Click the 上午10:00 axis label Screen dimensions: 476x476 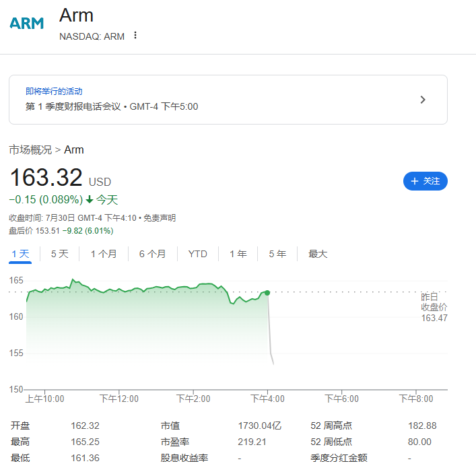point(44,399)
